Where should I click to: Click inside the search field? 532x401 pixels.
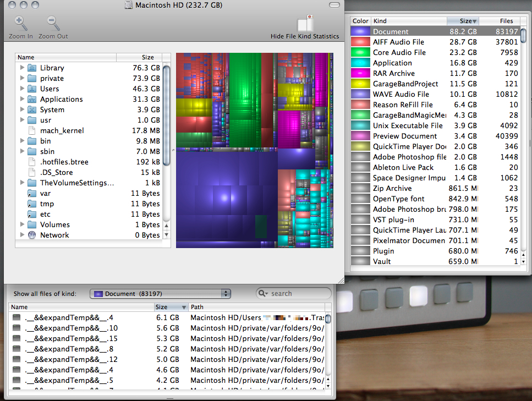(x=300, y=294)
